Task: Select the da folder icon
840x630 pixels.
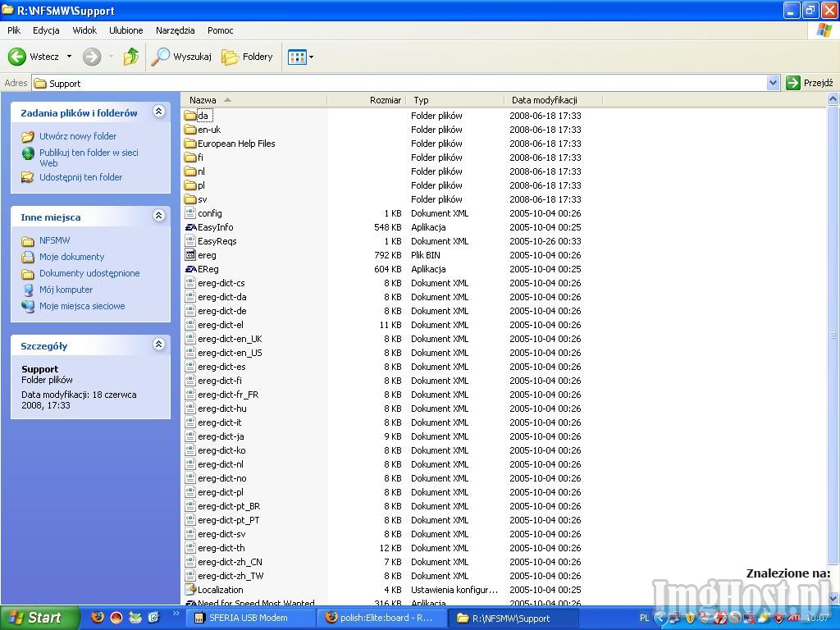Action: [x=190, y=115]
